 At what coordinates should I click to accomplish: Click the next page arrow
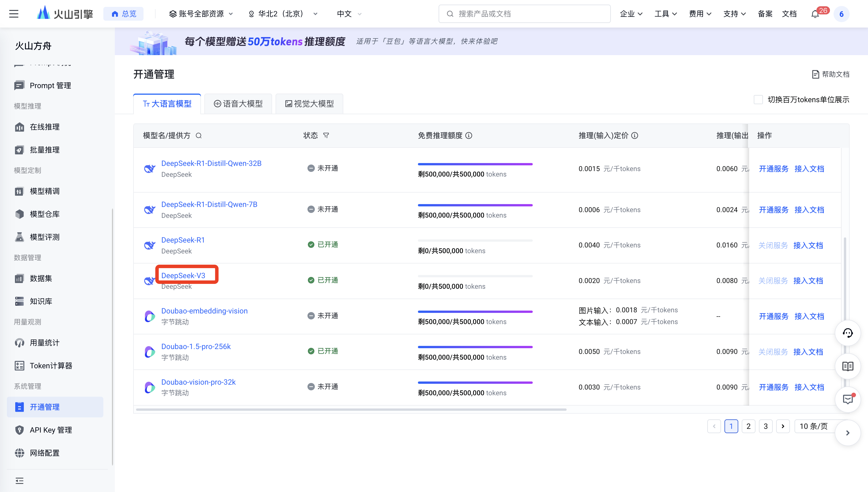coord(783,426)
